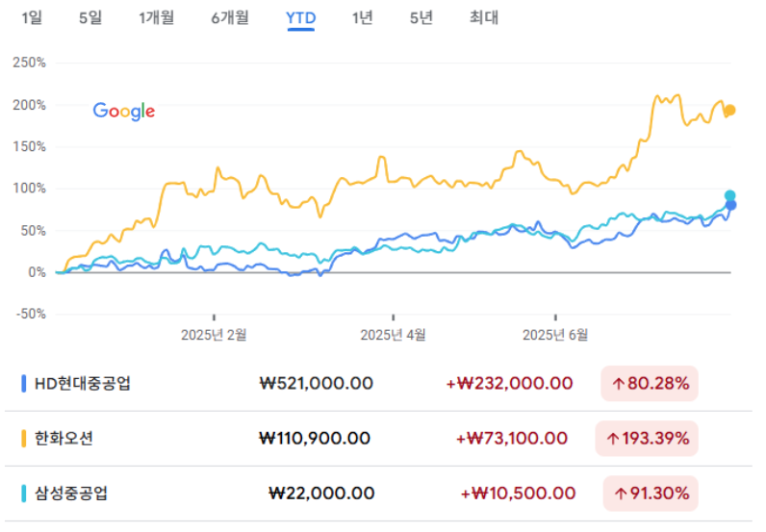Switch to the 1일 time range

pyautogui.click(x=32, y=18)
